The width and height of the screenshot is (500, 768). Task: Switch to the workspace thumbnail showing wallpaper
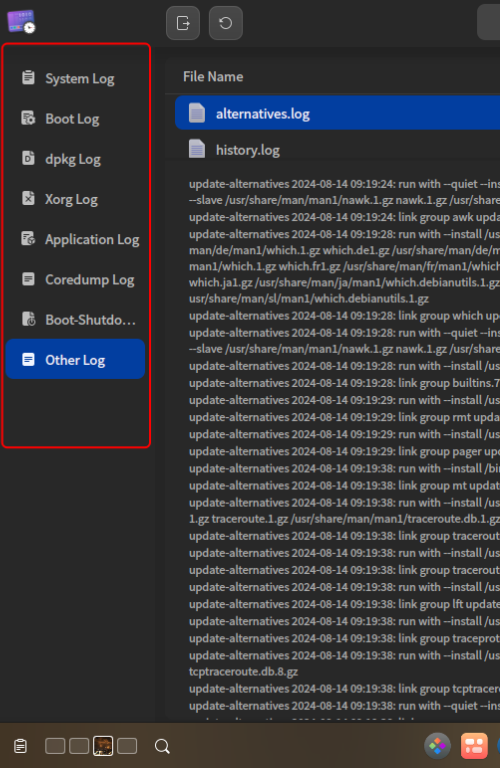tap(103, 746)
